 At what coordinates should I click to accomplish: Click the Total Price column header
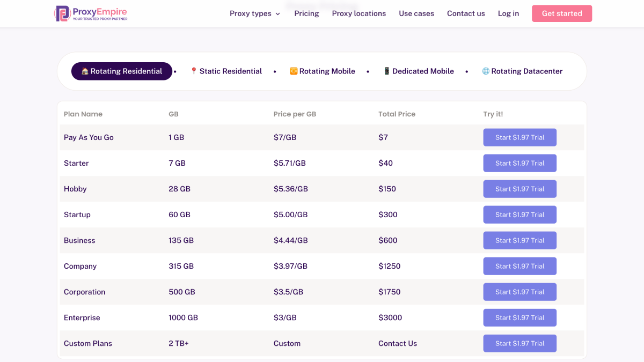tap(397, 114)
